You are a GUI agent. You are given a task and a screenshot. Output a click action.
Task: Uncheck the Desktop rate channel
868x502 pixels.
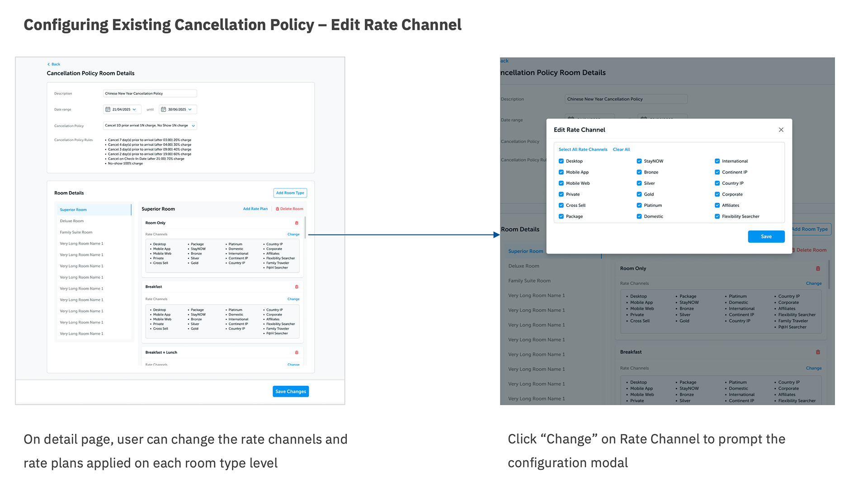pyautogui.click(x=561, y=161)
